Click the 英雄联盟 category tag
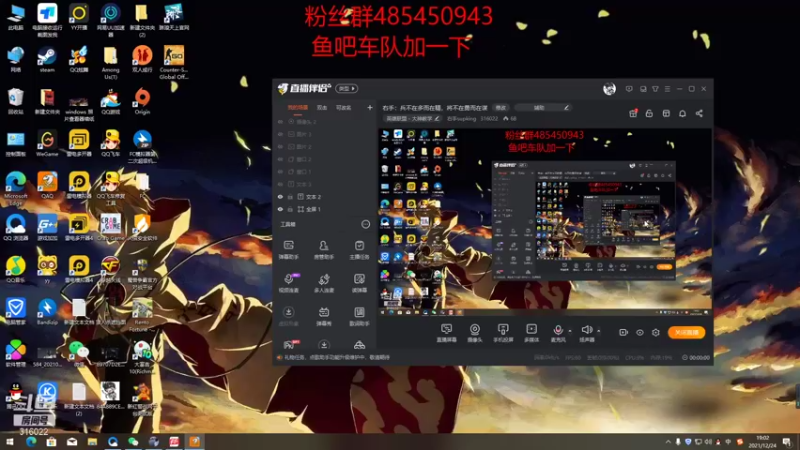Image resolution: width=800 pixels, height=450 pixels. point(410,118)
